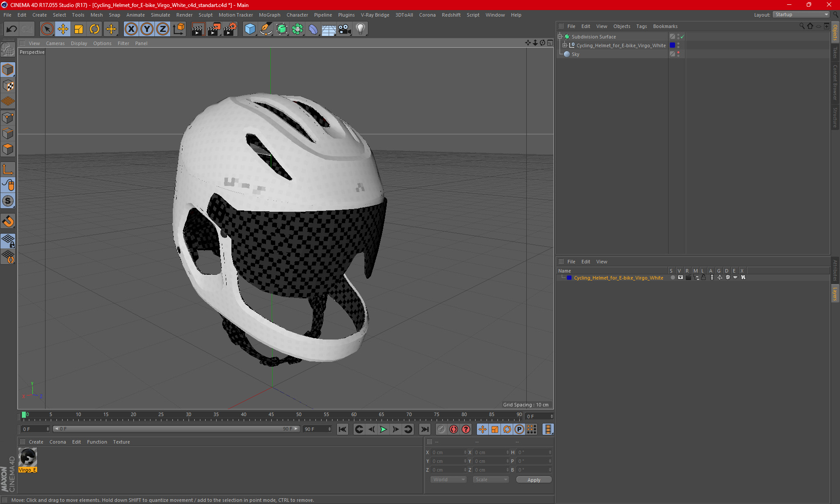
Task: Click the Camera object icon
Action: pos(344,29)
